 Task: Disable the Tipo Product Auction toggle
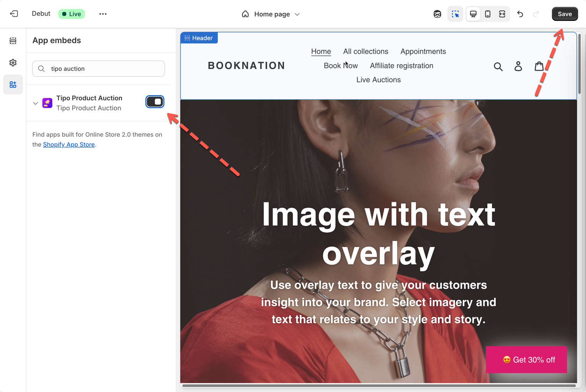point(155,102)
